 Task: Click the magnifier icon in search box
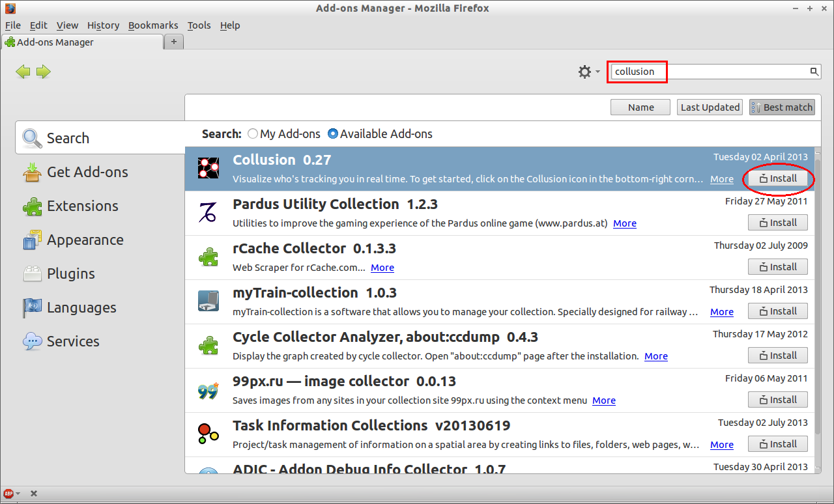(814, 72)
